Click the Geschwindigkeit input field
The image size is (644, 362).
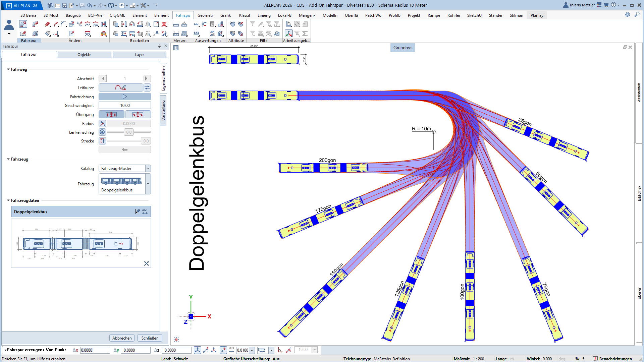tap(125, 105)
